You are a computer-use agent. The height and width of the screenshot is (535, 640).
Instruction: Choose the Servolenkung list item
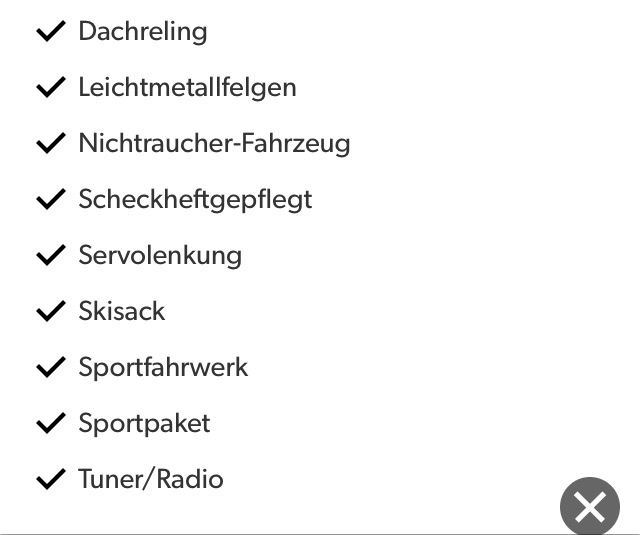tap(160, 256)
